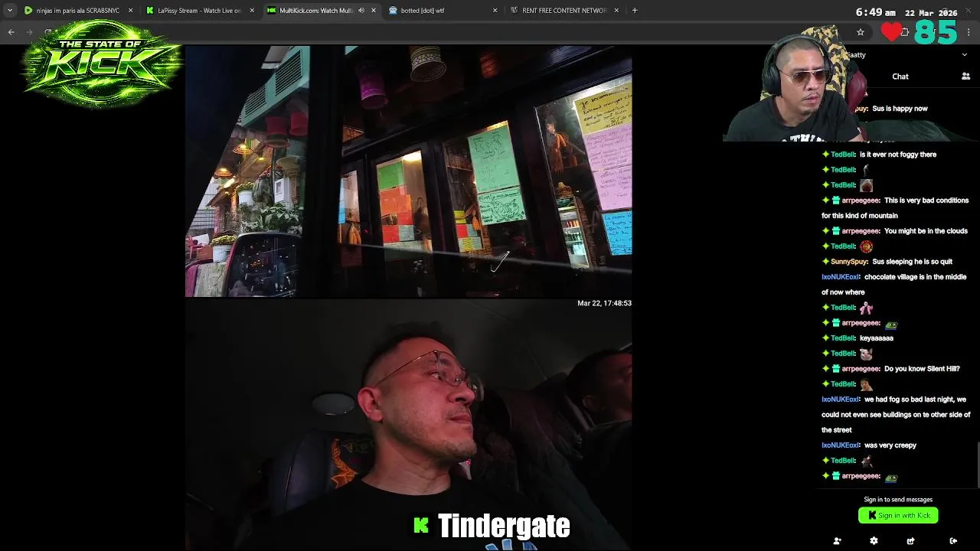The width and height of the screenshot is (980, 551).
Task: Close the 'botted [dot] wtf' tab
Action: point(495,11)
